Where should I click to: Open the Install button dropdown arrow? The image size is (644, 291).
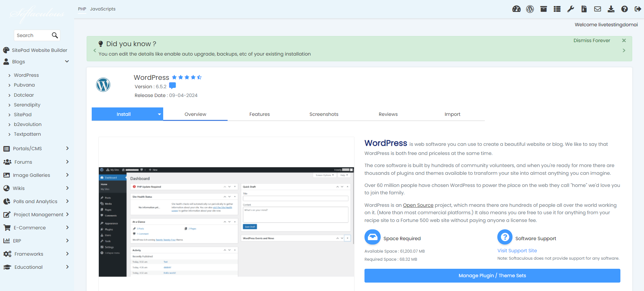pyautogui.click(x=159, y=114)
